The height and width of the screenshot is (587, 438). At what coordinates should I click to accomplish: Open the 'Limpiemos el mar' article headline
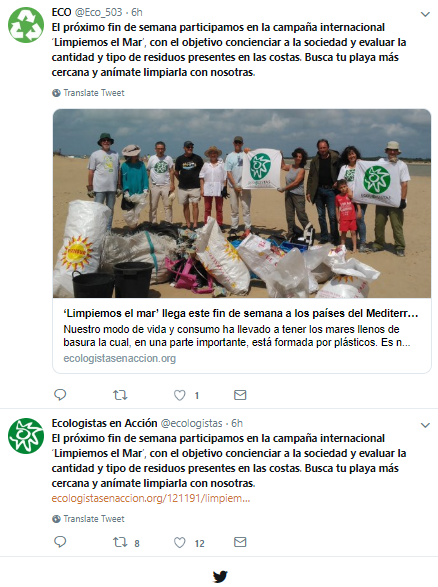point(241,313)
